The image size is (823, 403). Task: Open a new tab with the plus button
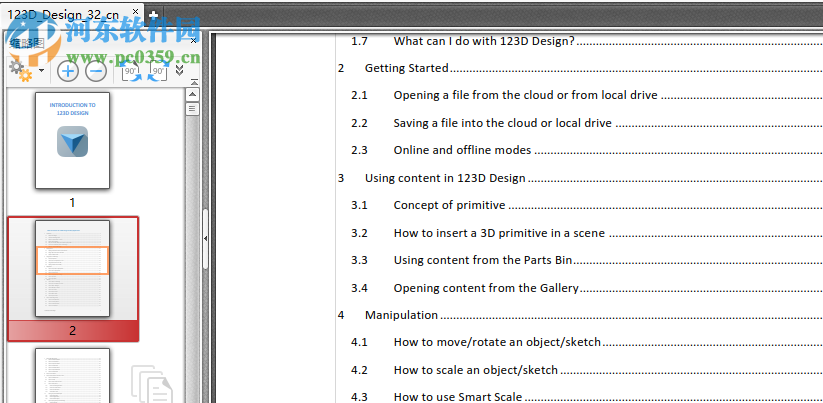(153, 15)
